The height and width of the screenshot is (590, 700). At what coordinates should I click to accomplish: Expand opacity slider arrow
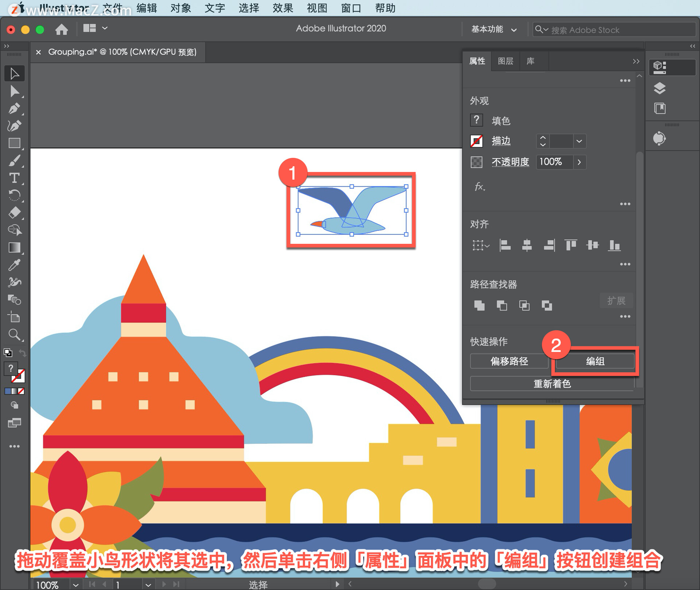[x=579, y=162]
